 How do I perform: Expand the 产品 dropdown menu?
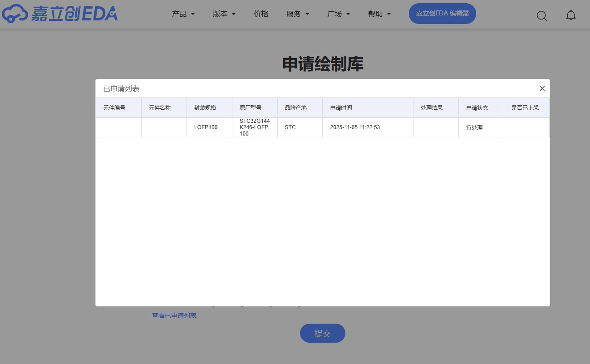point(183,14)
